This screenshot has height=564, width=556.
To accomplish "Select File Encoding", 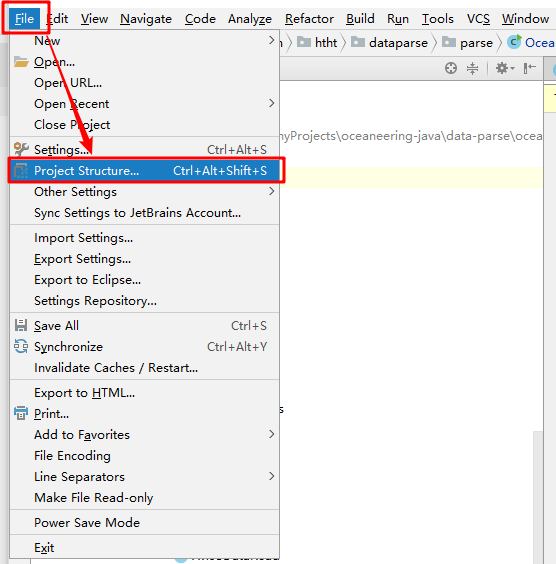I will click(x=144, y=456).
